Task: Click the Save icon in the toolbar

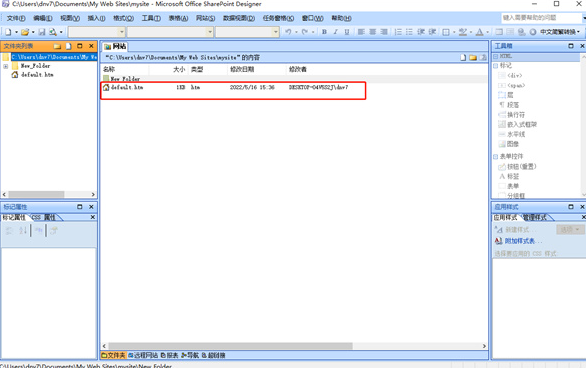Action: point(41,32)
